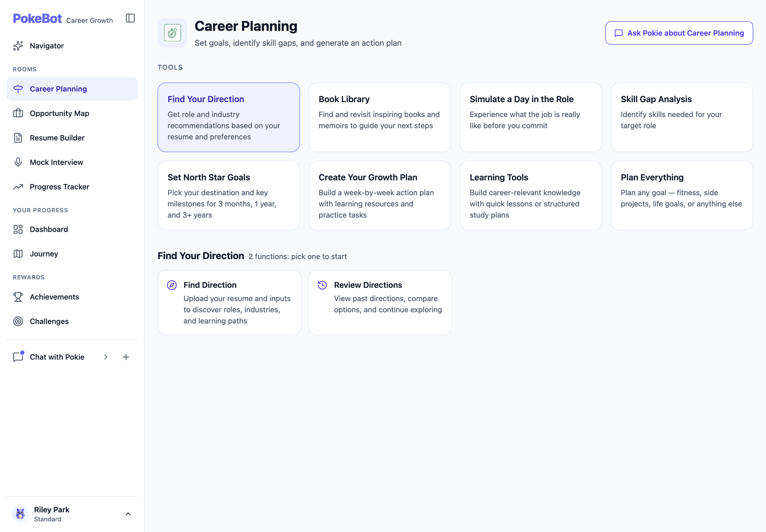Viewport: 766px width, 532px height.
Task: Open the Book Library tool card
Action: coord(380,117)
